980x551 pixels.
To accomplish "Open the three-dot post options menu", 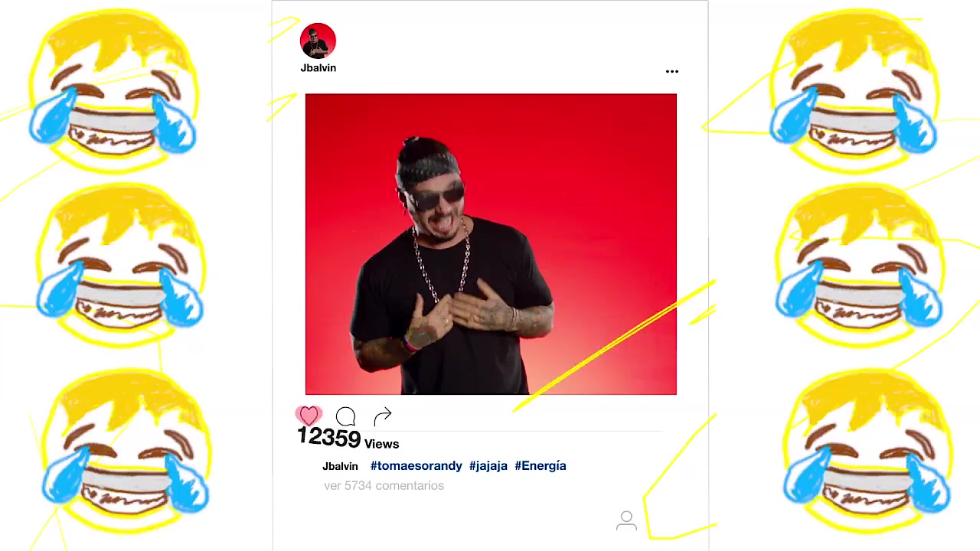I will 671,71.
